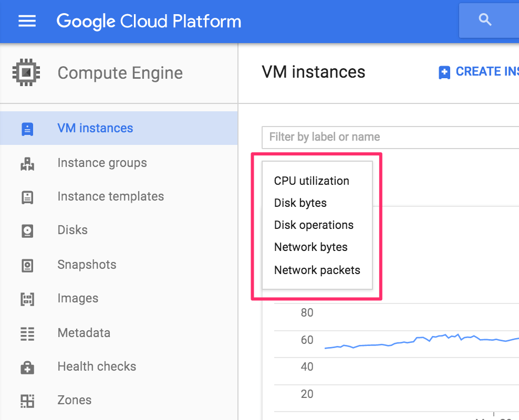Image resolution: width=519 pixels, height=420 pixels.
Task: Click the Instance templates icon
Action: (x=27, y=197)
